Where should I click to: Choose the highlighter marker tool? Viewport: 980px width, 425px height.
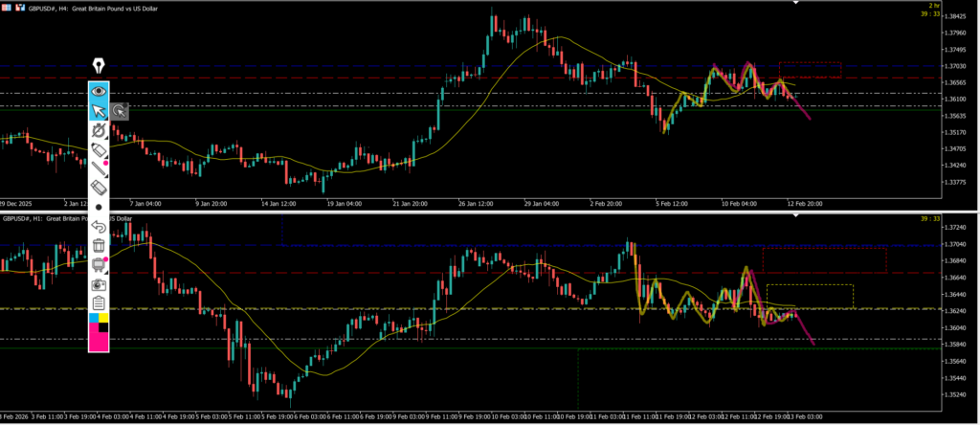tap(99, 150)
